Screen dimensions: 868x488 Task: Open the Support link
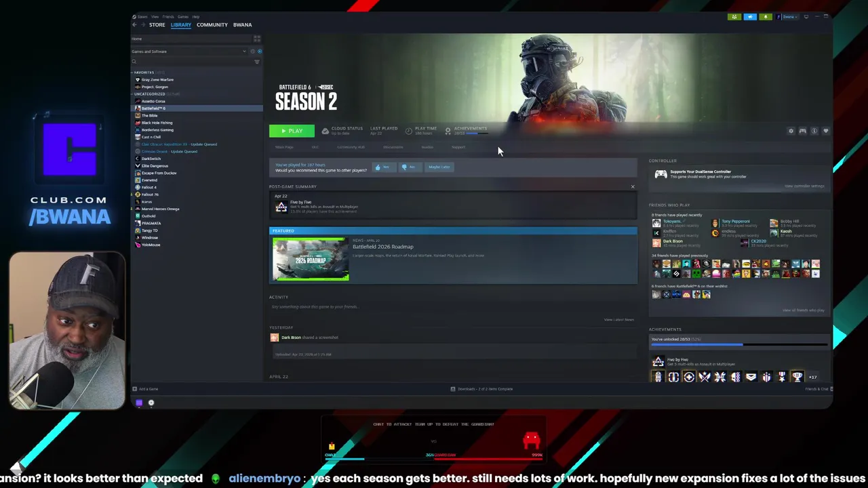458,147
